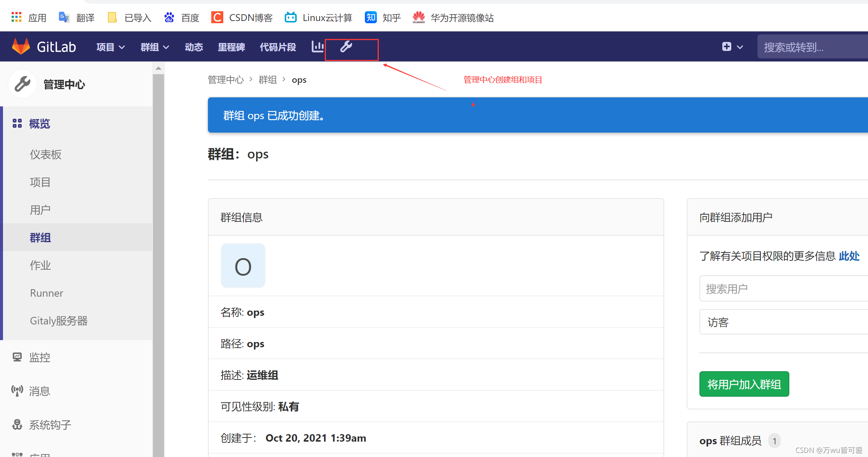Select 群组 in the sidebar

[x=40, y=237]
